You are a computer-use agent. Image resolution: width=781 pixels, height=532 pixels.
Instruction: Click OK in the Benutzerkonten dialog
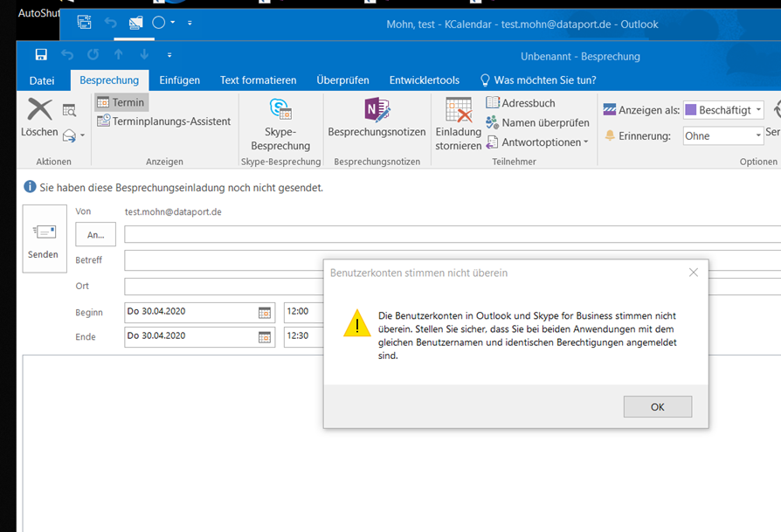coord(658,407)
